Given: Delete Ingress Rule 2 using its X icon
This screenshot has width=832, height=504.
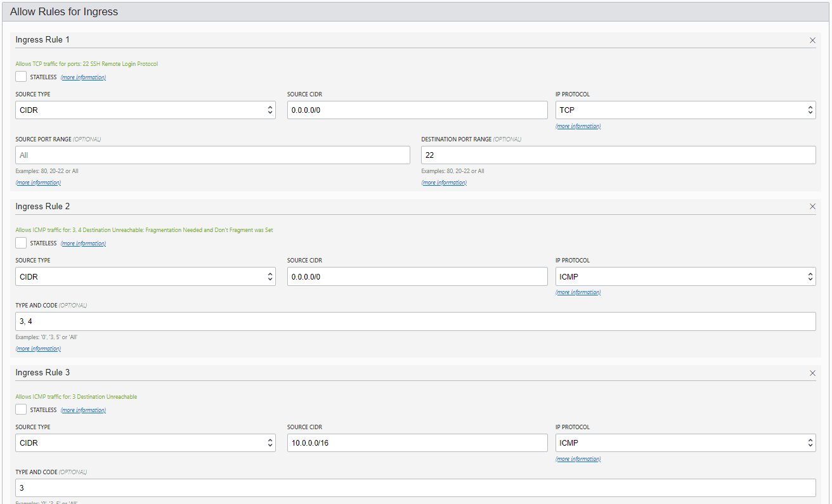Looking at the screenshot, I should click(812, 206).
